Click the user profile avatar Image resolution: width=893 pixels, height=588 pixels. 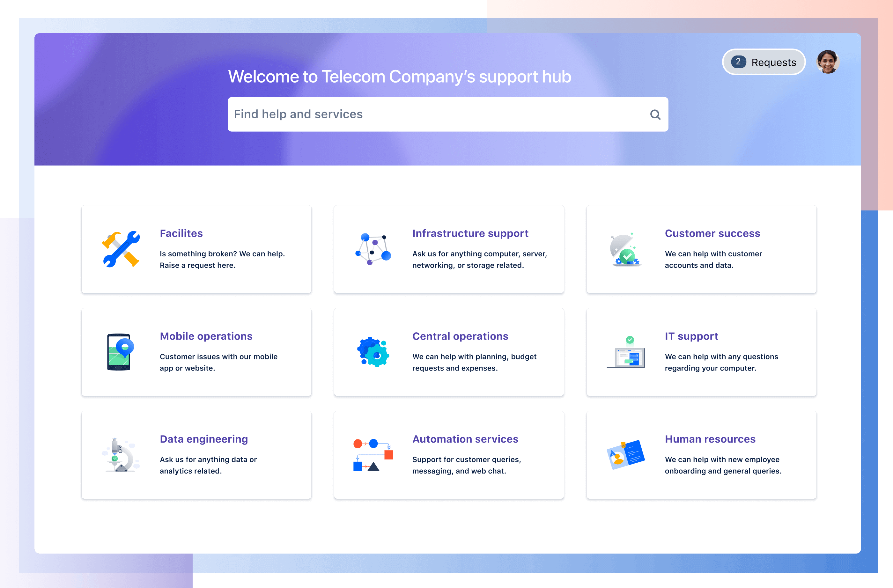point(829,62)
